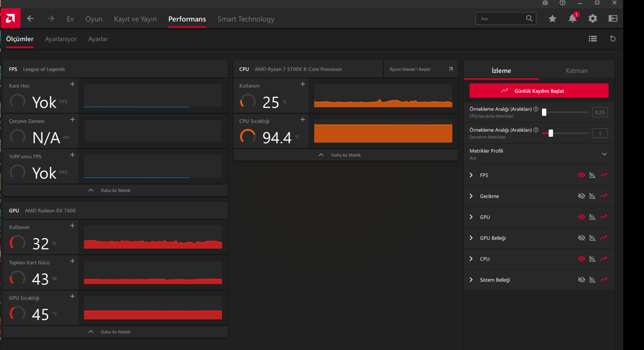
Task: Click the CPU row logging trend icon
Action: 604,259
